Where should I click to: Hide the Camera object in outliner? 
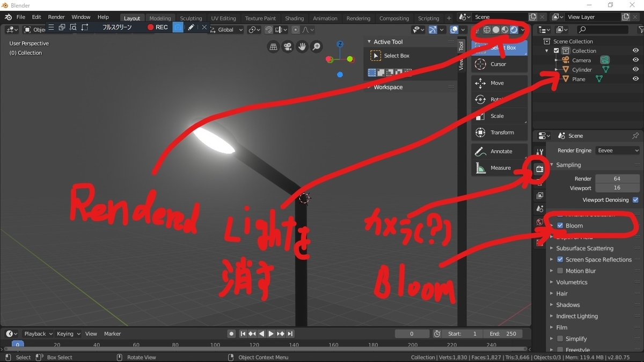(x=635, y=60)
